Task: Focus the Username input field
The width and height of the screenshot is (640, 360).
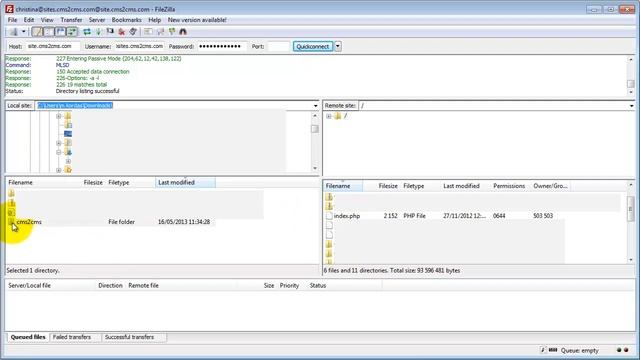Action: point(139,46)
